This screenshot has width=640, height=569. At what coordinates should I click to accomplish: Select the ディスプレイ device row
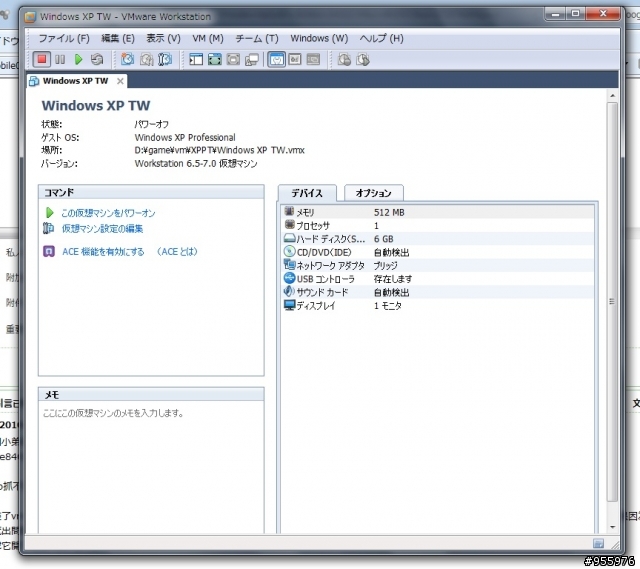coord(438,306)
